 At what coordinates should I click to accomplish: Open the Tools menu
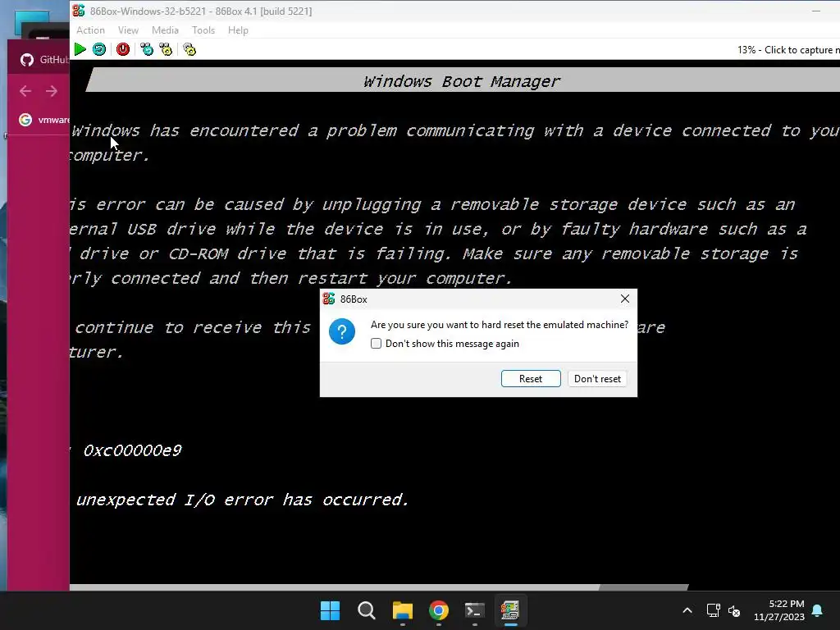(203, 30)
